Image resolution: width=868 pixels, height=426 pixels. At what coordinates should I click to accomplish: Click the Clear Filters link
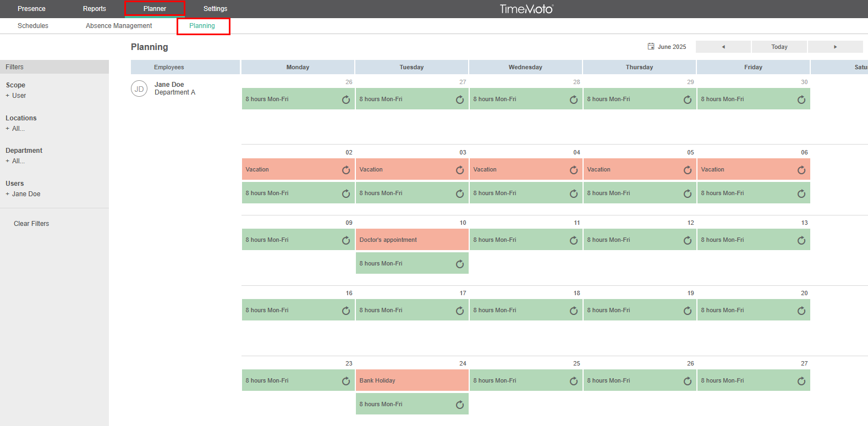[31, 224]
